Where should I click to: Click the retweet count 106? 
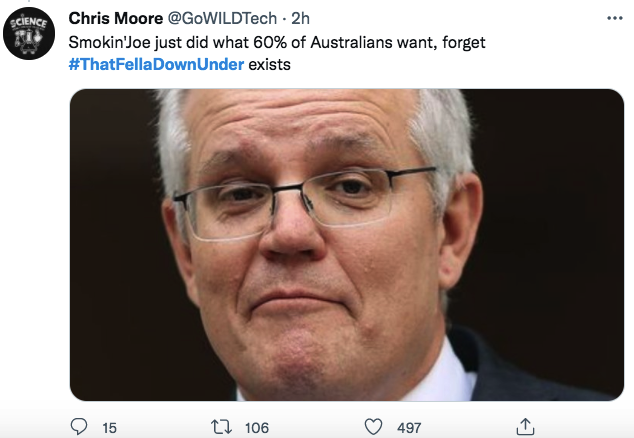click(x=257, y=428)
